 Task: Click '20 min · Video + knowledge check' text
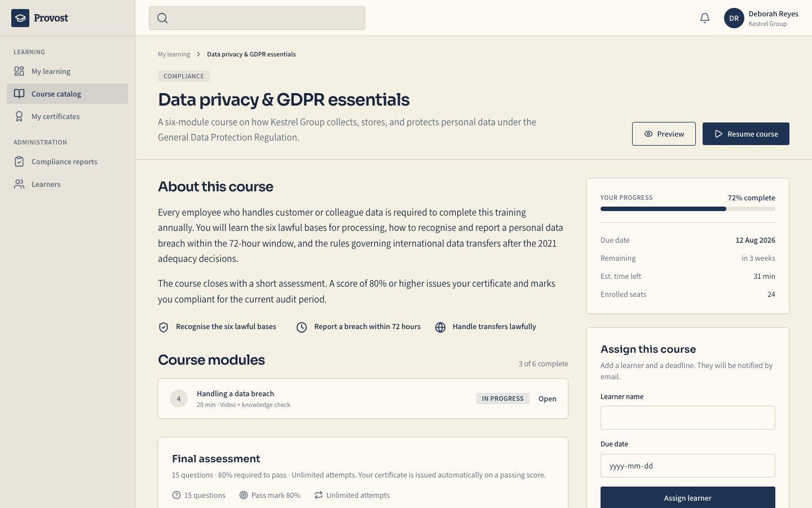point(244,405)
